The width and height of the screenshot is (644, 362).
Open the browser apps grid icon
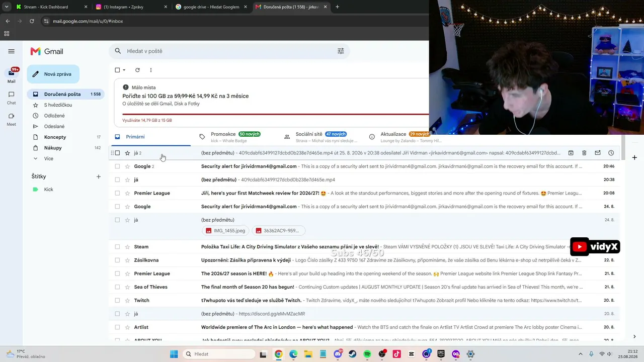coord(7,34)
